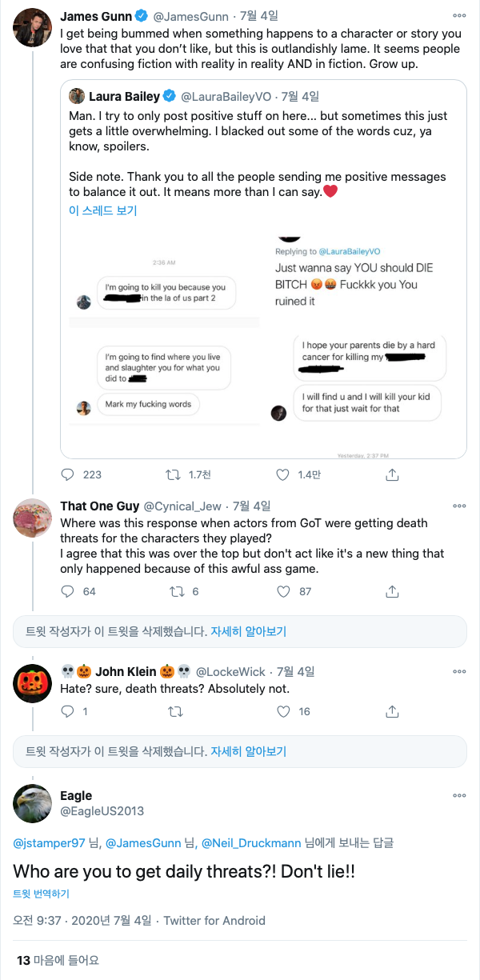
Task: Open the quoted thread link under Laura Bailey's tweet
Action: [x=103, y=210]
